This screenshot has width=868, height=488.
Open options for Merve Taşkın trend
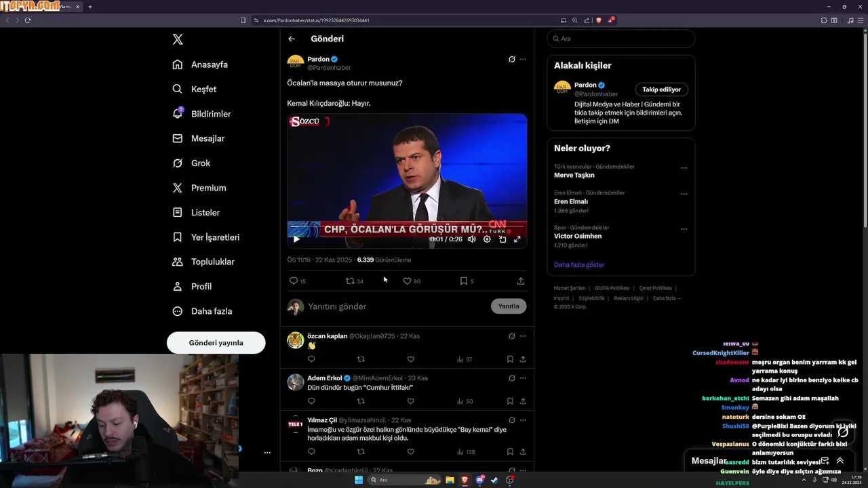(x=684, y=168)
